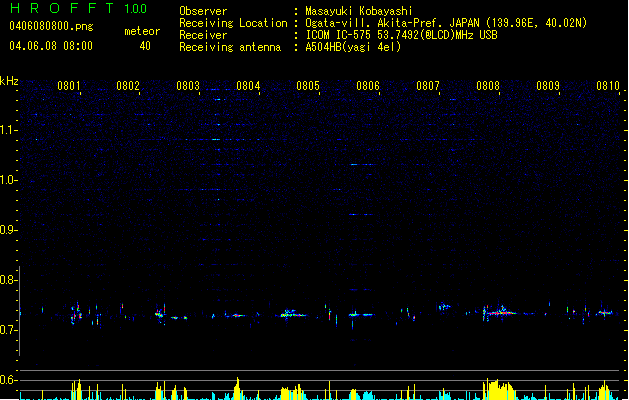The width and height of the screenshot is (629, 400).
Task: Click the HROFFT 1.0.0 title text
Action: [78, 8]
